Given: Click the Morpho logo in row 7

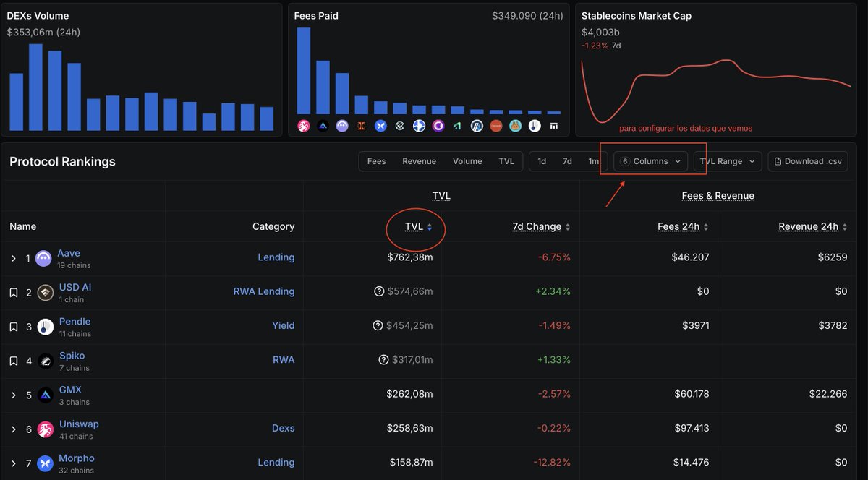Looking at the screenshot, I should click(46, 463).
